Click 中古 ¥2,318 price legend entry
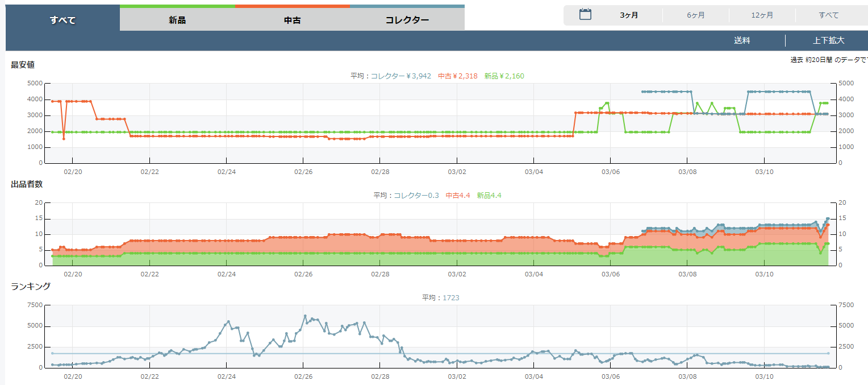 click(458, 76)
